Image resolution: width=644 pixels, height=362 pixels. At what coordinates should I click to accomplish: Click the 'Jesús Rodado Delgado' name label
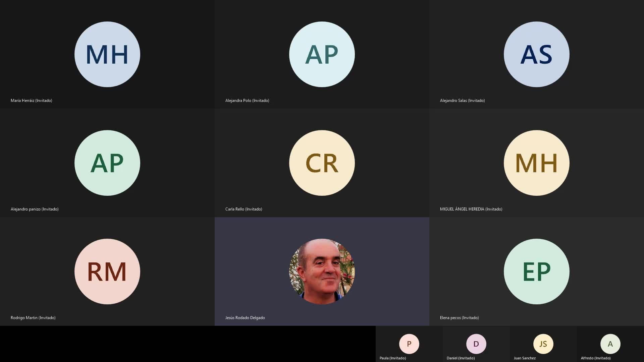pyautogui.click(x=245, y=318)
